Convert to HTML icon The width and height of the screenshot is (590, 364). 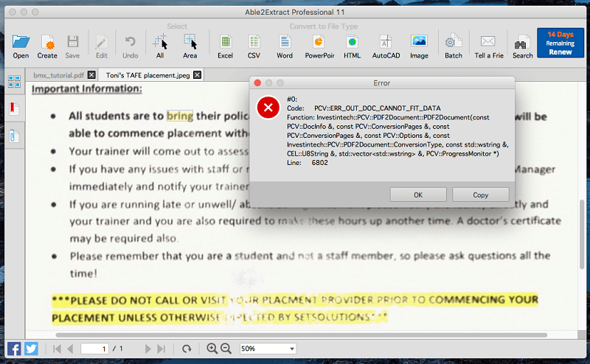353,41
